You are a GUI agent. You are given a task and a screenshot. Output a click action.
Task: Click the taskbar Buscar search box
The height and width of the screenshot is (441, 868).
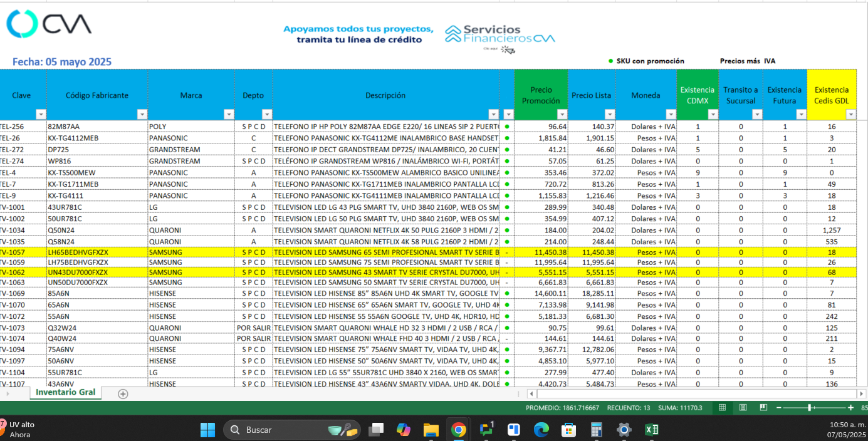pos(292,430)
